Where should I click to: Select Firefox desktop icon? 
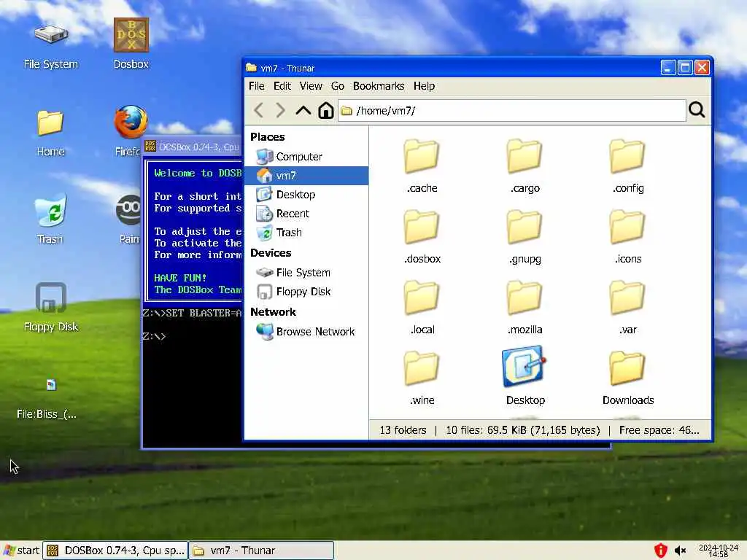point(128,131)
